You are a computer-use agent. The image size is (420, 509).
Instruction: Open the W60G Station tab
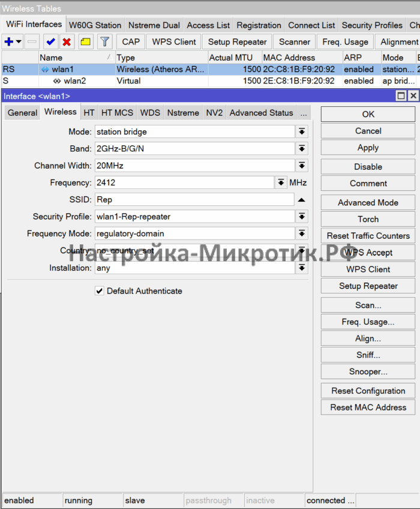95,25
